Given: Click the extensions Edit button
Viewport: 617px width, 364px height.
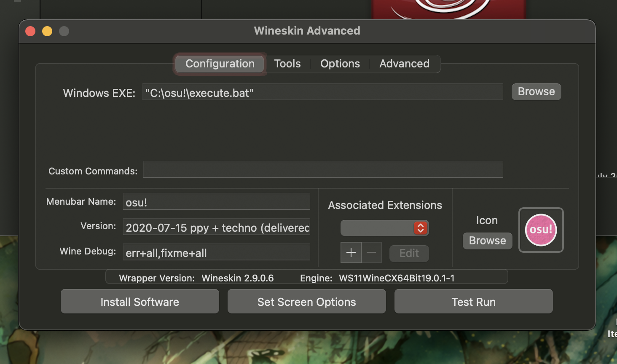Looking at the screenshot, I should [x=409, y=253].
